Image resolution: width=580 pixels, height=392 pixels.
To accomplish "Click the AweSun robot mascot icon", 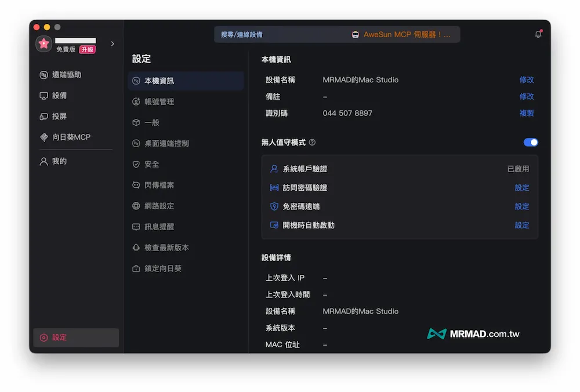I will click(x=355, y=34).
